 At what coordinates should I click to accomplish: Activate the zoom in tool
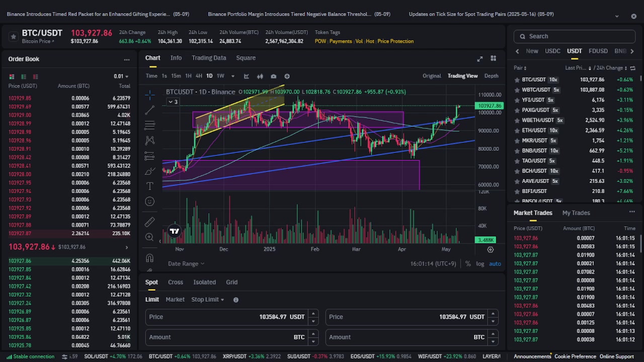tap(149, 237)
